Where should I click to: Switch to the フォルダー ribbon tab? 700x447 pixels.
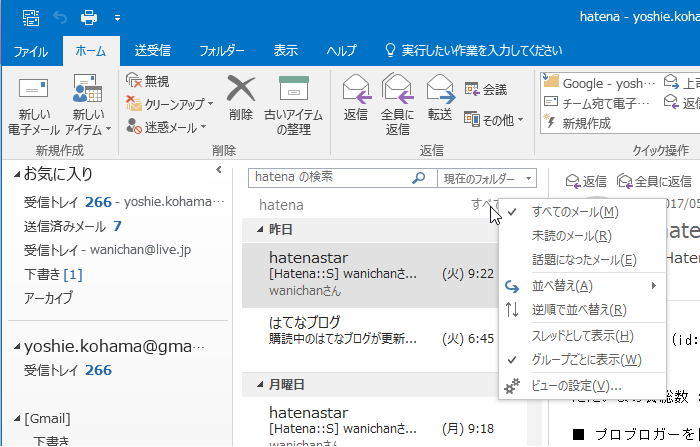[221, 50]
